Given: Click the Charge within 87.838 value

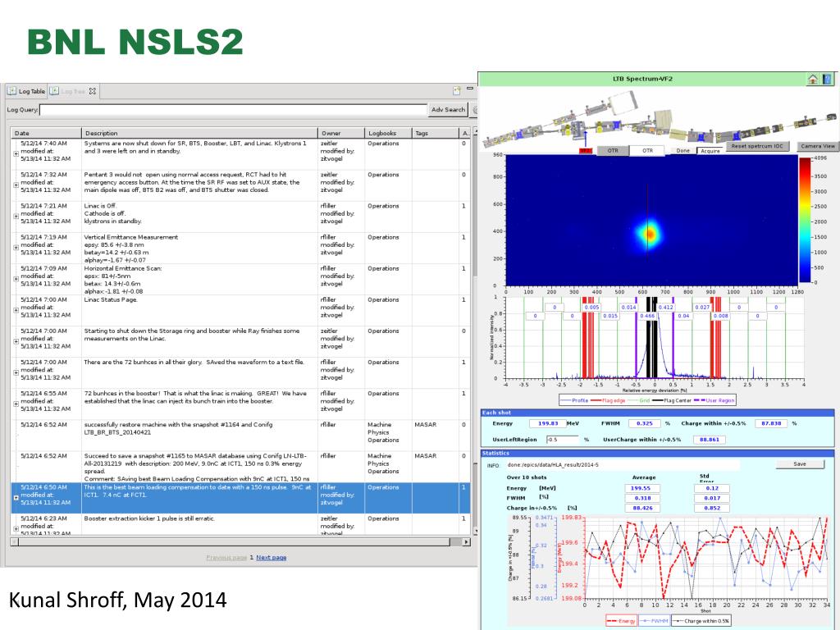Looking at the screenshot, I should (771, 423).
